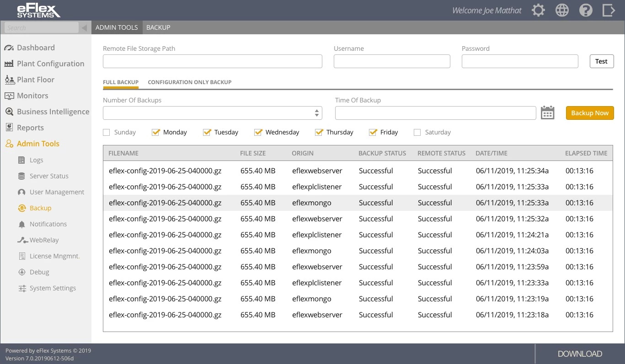Expand Plant Configuration in sidebar
Screen dimensions: 625x364
[50, 64]
